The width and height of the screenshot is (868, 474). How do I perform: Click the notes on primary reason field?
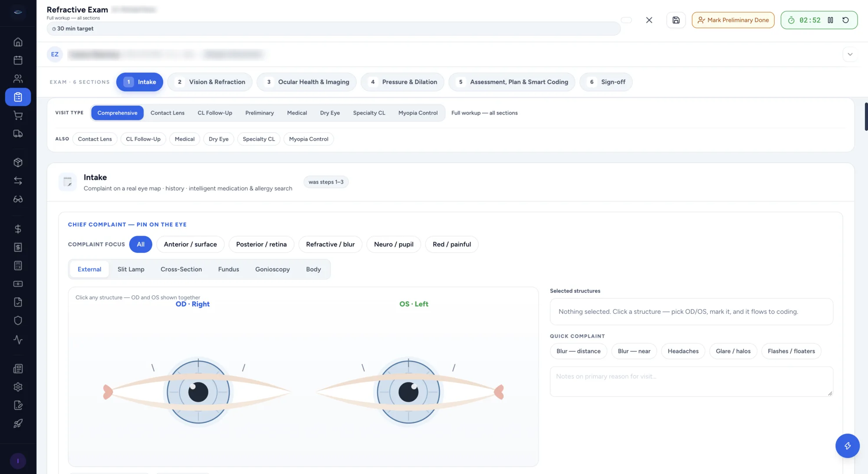(691, 382)
